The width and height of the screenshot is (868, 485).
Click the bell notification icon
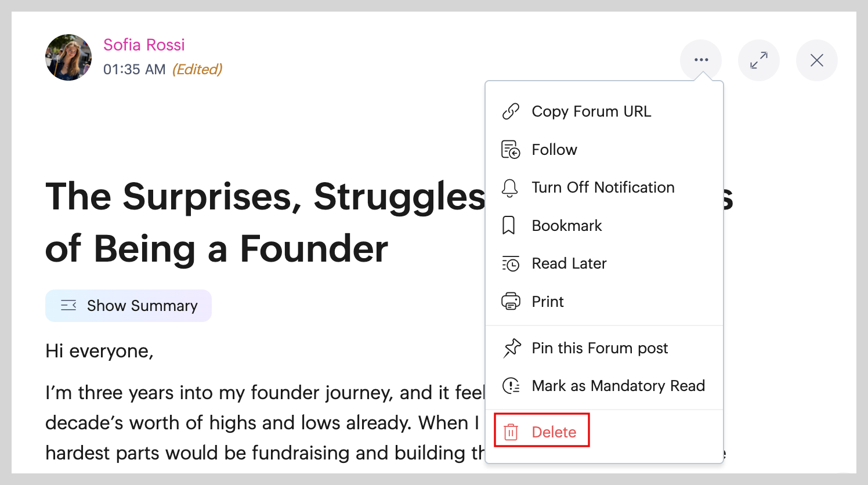(510, 188)
